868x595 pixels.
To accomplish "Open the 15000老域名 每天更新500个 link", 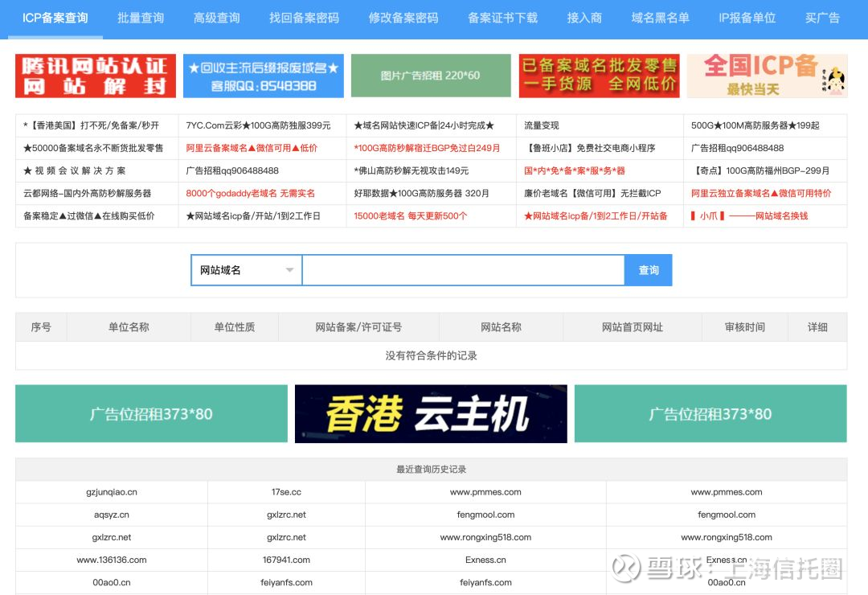I will click(410, 215).
